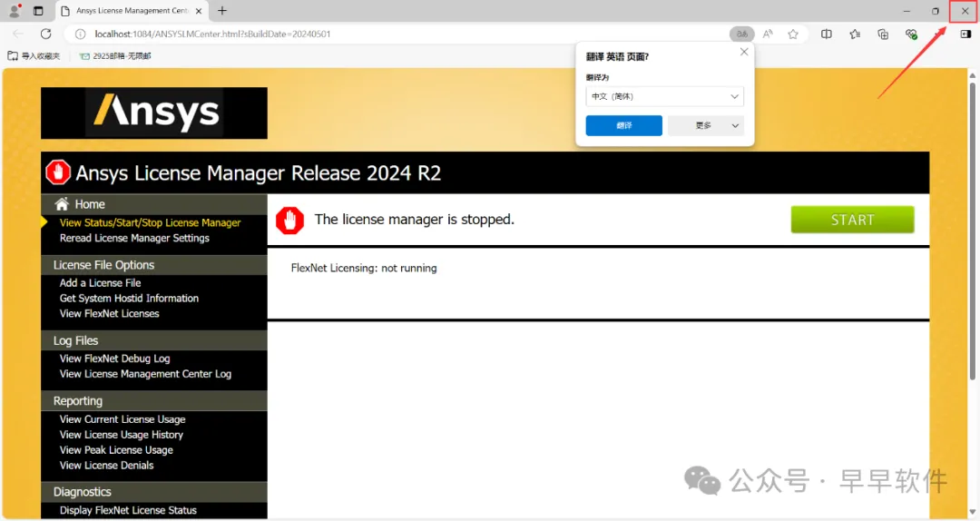The image size is (980, 521).
Task: Open the 2925 mailbox bookmark
Action: click(115, 55)
